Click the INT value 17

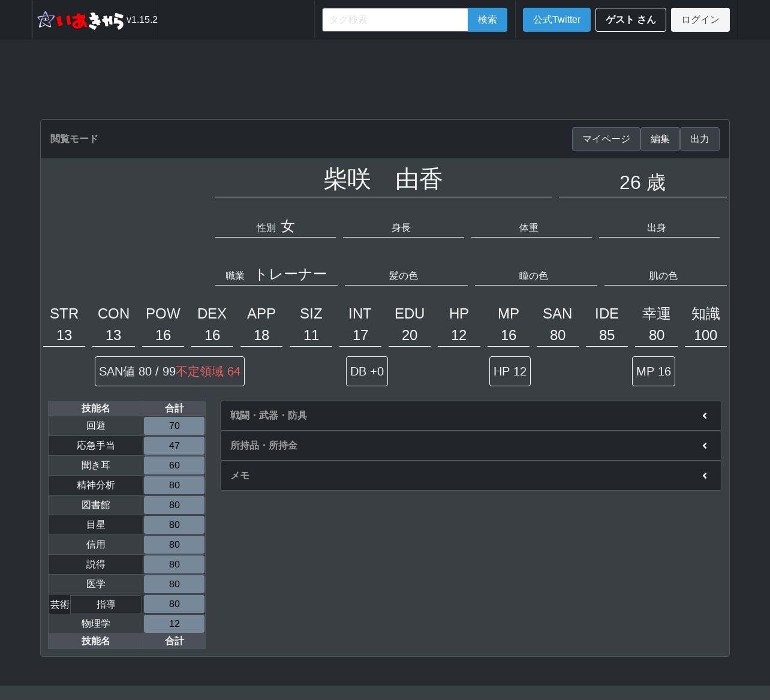coord(360,335)
